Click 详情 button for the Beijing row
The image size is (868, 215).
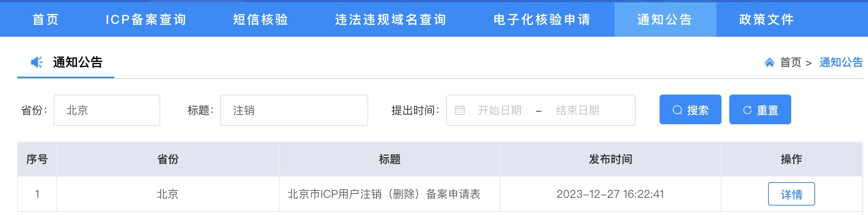click(x=791, y=194)
